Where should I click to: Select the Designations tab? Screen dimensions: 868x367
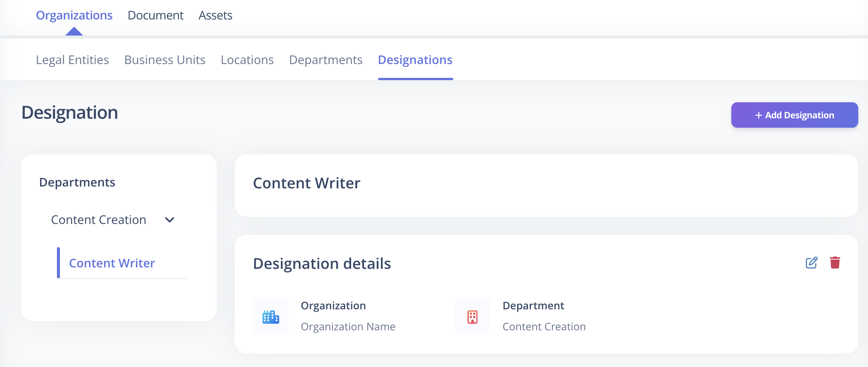(x=415, y=60)
